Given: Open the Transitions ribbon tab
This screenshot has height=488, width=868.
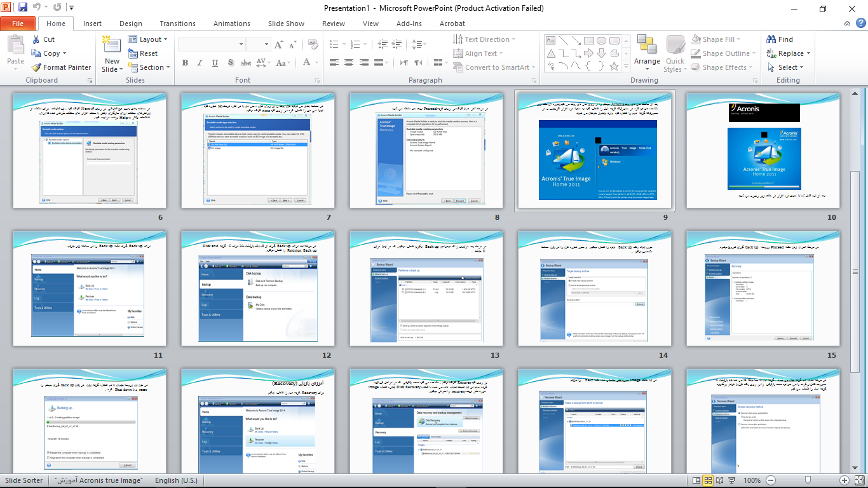Looking at the screenshot, I should coord(177,24).
